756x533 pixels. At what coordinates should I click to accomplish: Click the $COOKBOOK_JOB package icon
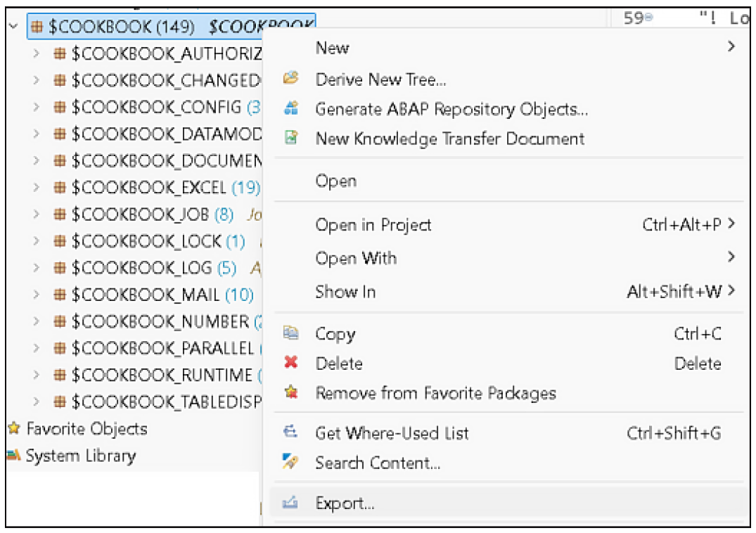[x=60, y=214]
